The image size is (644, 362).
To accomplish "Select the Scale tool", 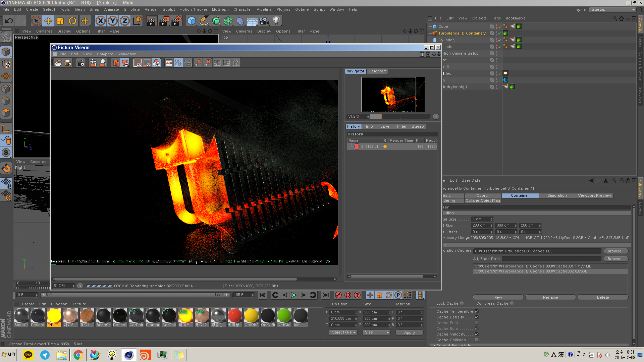I will tap(60, 21).
